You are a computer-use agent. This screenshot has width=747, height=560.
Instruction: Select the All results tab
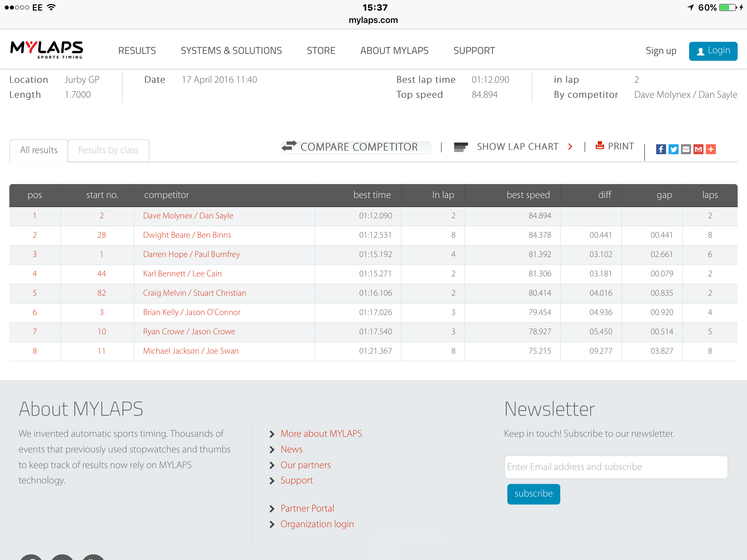point(39,150)
